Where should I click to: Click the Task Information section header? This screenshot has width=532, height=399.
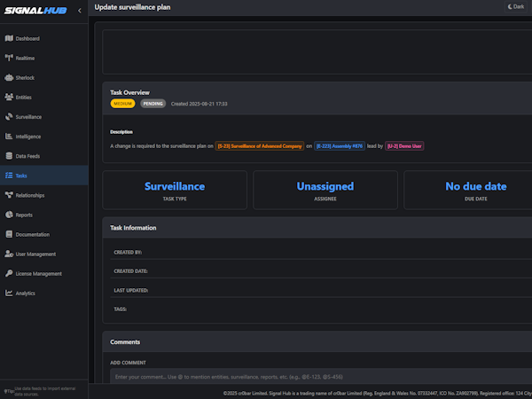click(317, 228)
